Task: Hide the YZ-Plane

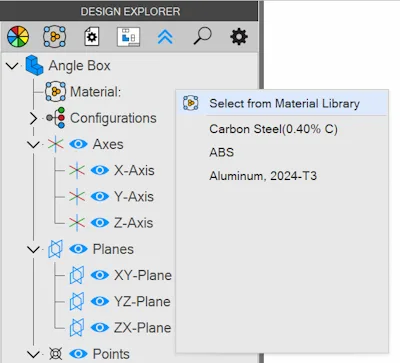Action: 100,301
